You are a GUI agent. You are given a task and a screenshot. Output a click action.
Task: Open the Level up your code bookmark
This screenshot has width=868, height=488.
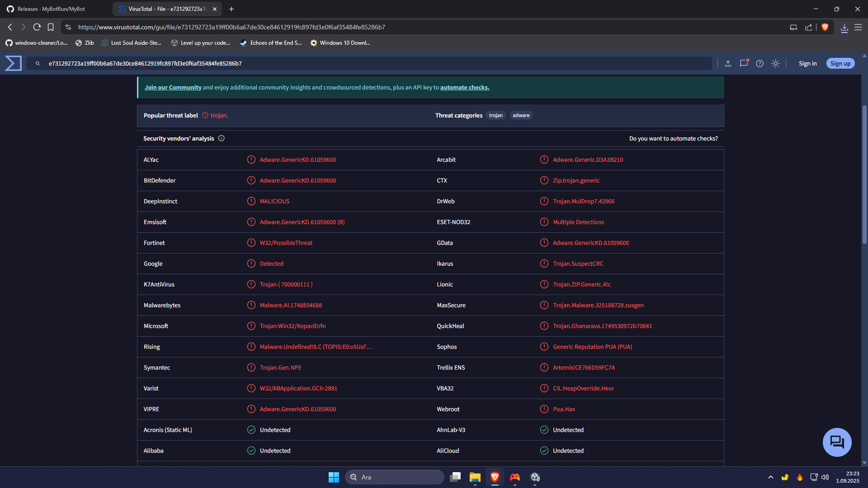click(200, 43)
